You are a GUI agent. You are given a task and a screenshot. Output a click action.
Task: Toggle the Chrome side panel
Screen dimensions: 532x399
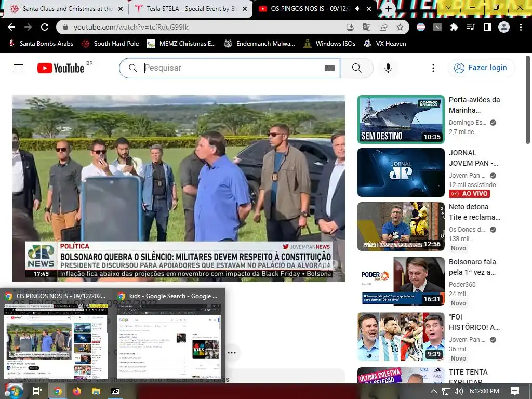487,27
